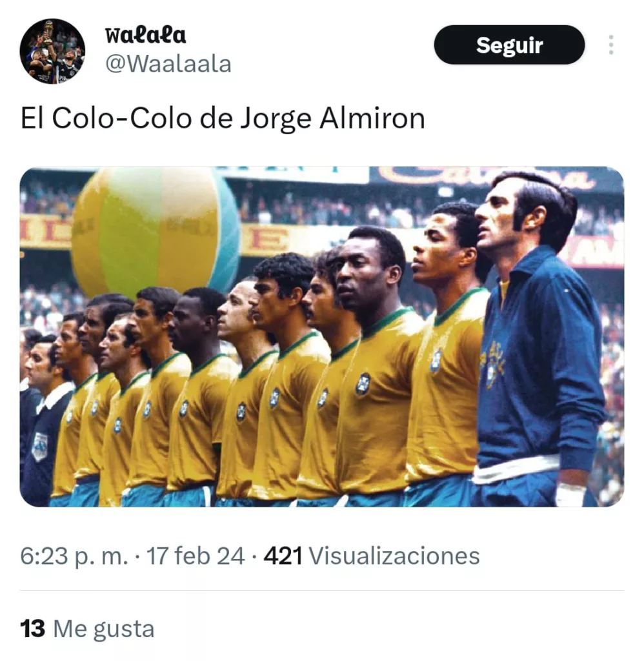The height and width of the screenshot is (661, 644).
Task: Open the Walala display name profile link
Action: [145, 35]
